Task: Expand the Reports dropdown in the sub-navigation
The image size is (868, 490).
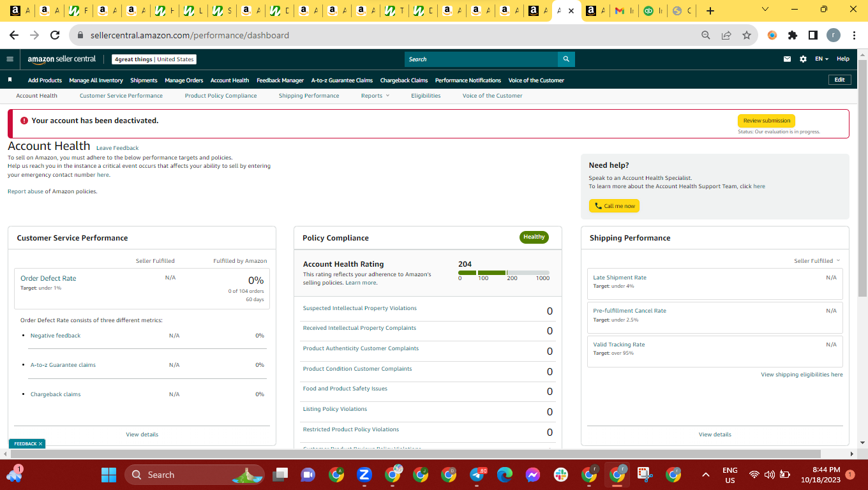Action: point(375,96)
